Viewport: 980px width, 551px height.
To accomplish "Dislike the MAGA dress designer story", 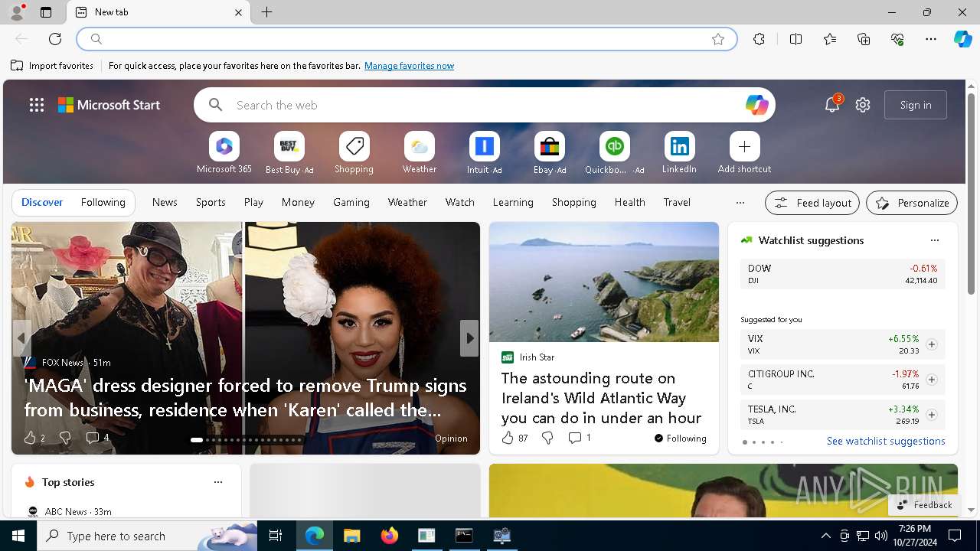I will coord(65,438).
